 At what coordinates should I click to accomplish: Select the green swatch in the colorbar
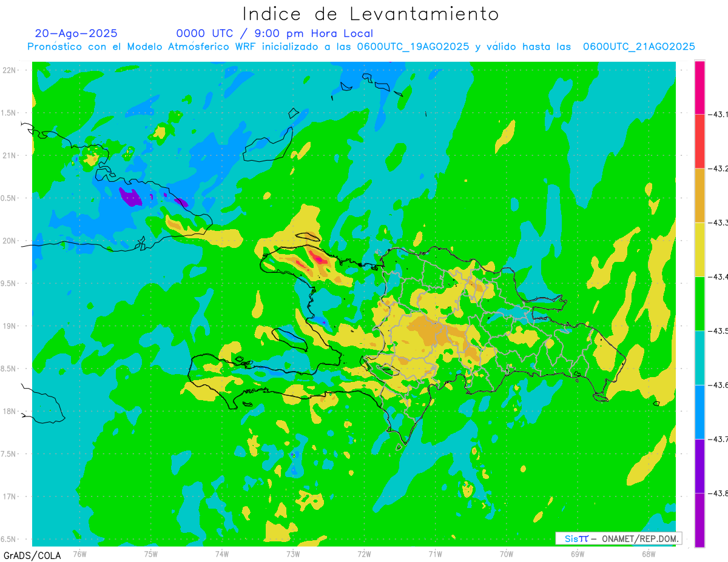coord(699,303)
